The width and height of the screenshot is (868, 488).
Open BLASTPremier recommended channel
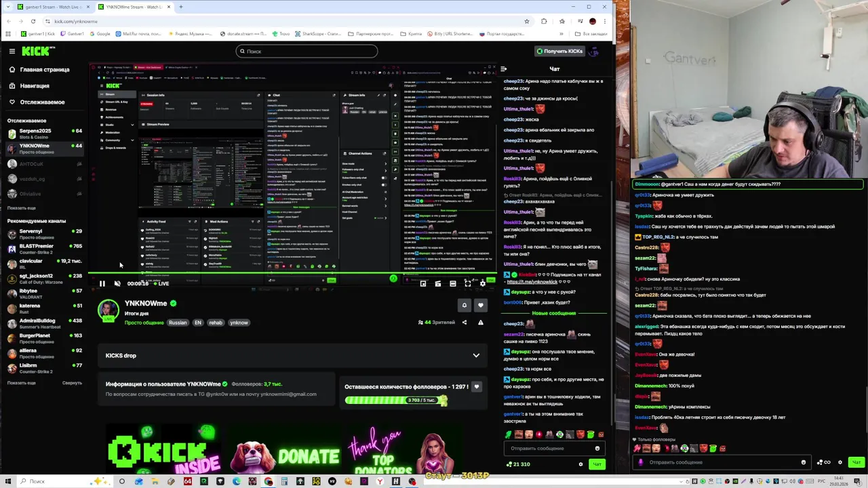[x=44, y=249]
